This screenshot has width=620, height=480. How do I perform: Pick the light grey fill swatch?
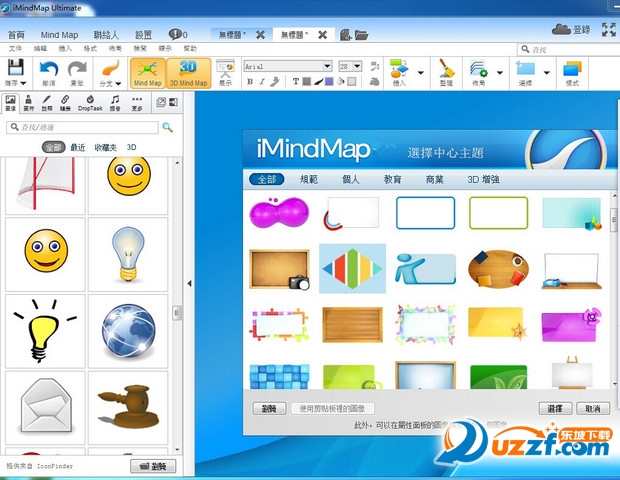pyautogui.click(x=352, y=81)
